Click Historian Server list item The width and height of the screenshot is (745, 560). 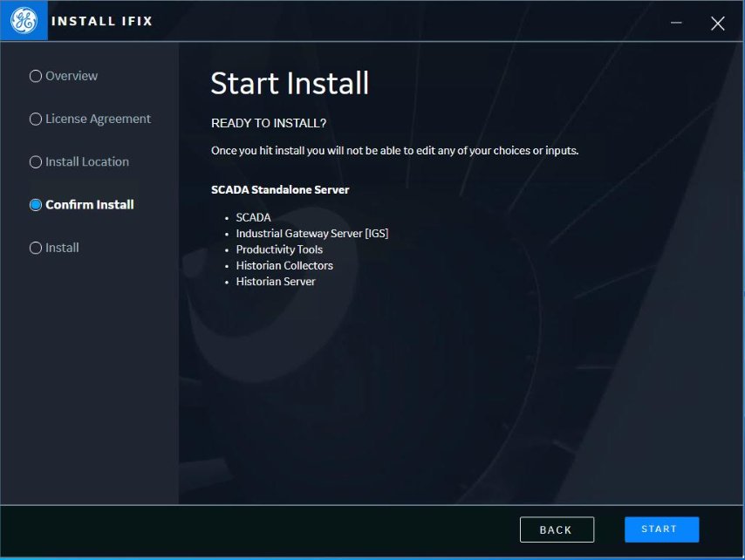276,282
